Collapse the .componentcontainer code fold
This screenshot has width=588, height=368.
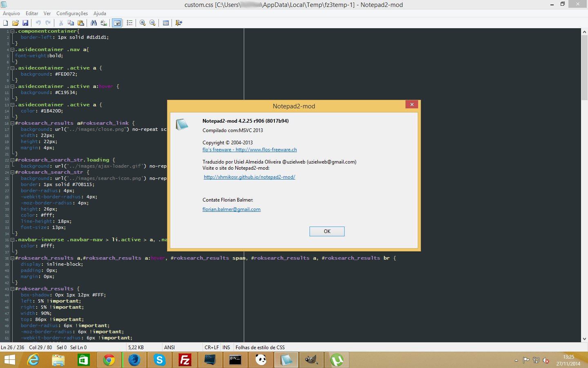13,31
